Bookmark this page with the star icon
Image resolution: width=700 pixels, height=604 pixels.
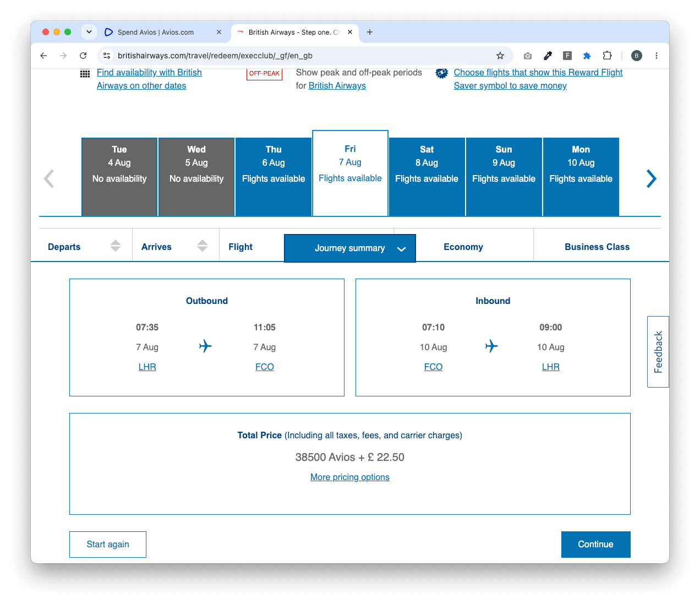pos(500,56)
